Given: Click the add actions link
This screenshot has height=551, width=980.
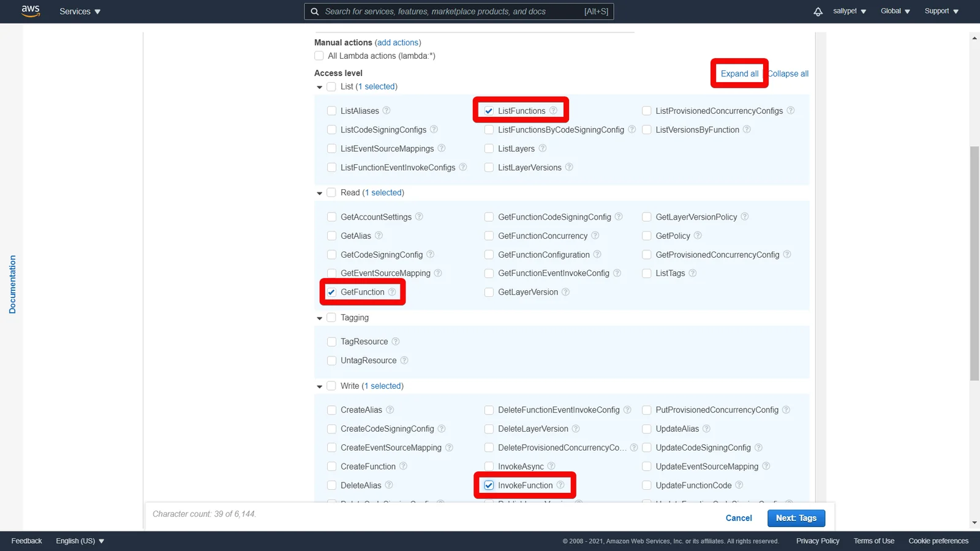Looking at the screenshot, I should tap(398, 43).
